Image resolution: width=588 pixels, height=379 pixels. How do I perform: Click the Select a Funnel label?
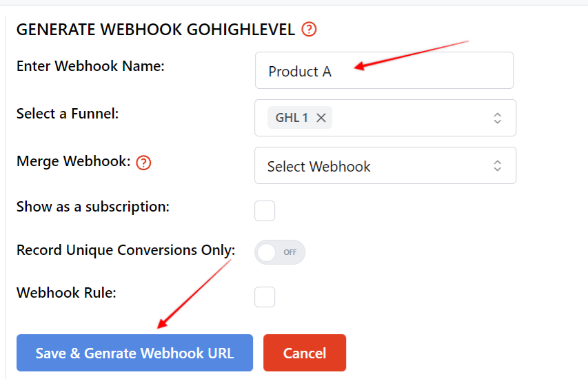point(68,113)
